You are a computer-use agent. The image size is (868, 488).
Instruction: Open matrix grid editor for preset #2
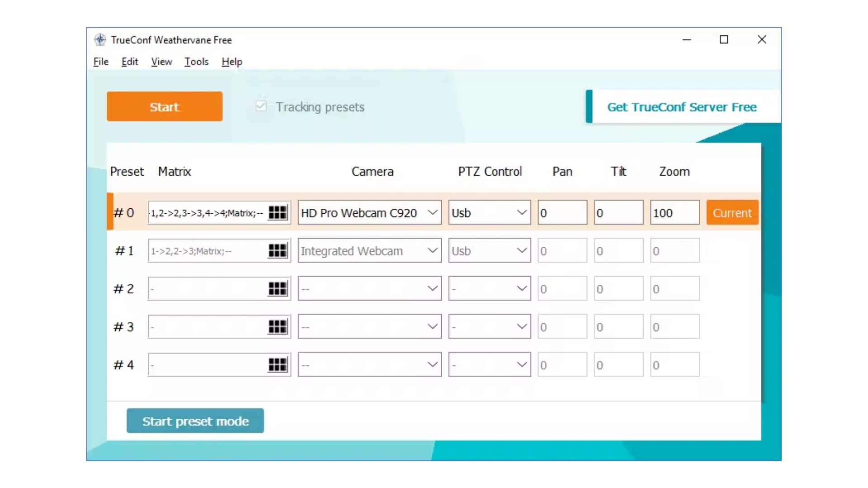278,288
